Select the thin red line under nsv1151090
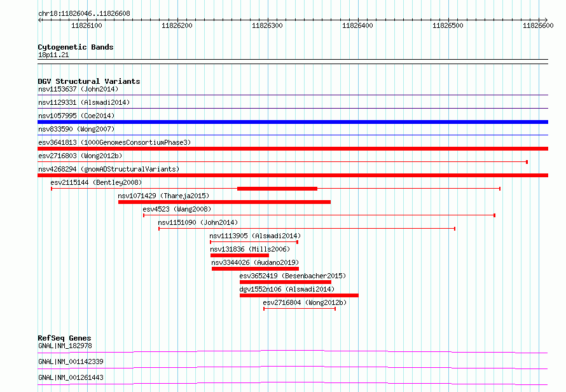Image resolution: width=566 pixels, height=392 pixels. pyautogui.click(x=307, y=229)
